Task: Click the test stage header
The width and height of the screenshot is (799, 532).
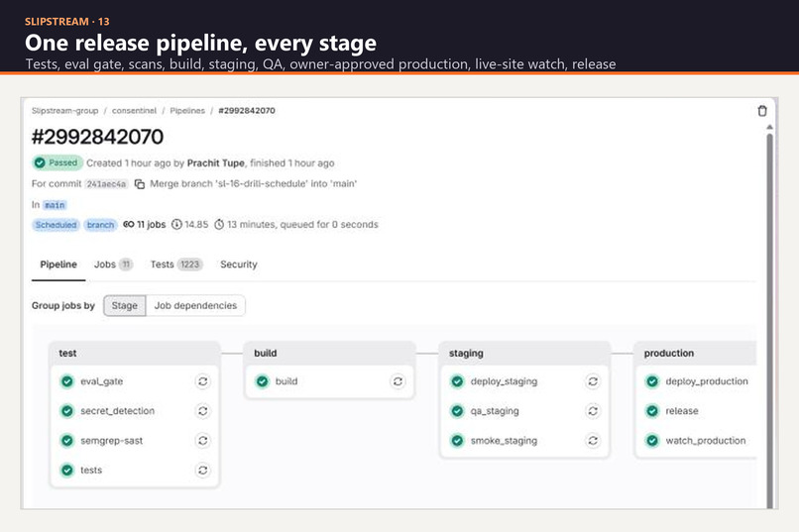Action: 135,353
